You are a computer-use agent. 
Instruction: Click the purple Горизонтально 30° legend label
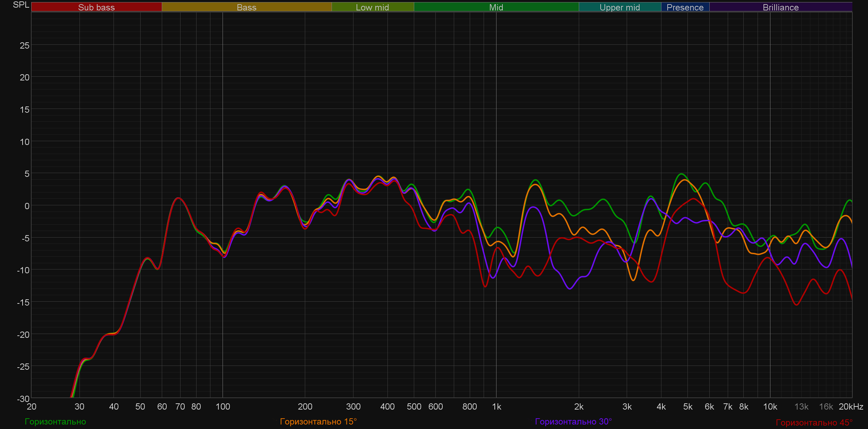[x=573, y=422]
